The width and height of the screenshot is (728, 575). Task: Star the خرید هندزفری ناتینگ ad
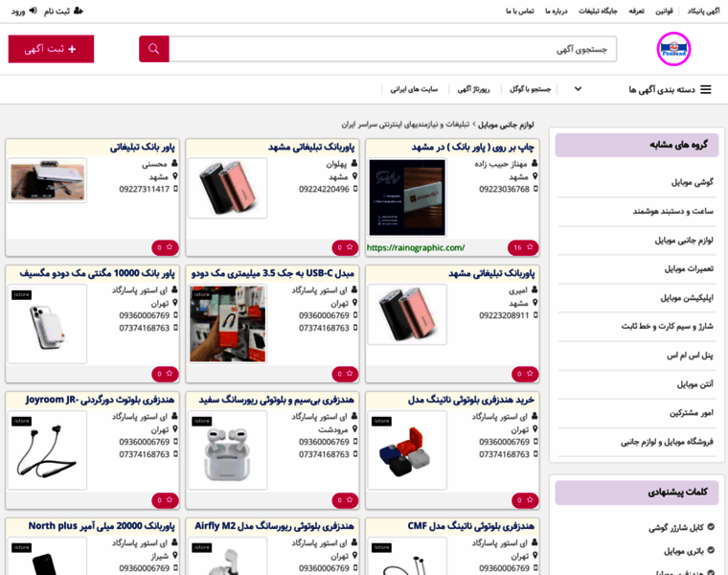tap(525, 500)
